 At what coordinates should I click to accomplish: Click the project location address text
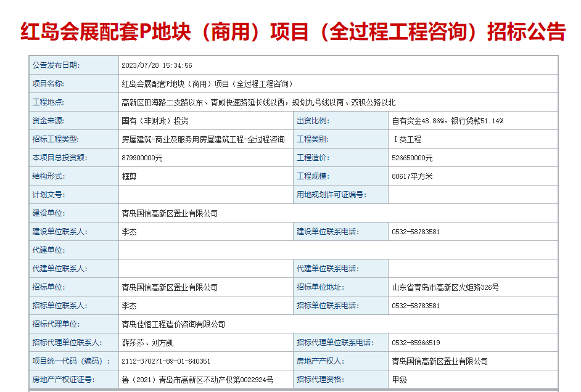pos(258,102)
